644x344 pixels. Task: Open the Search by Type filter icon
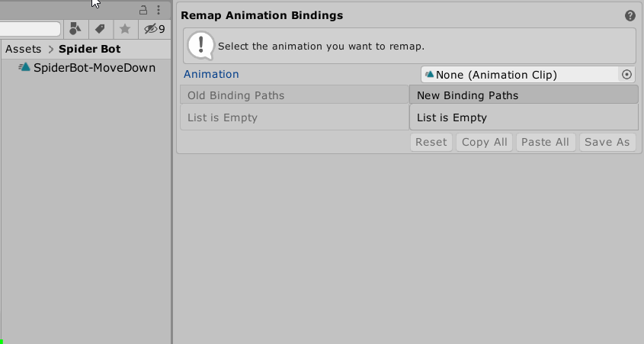coord(75,29)
